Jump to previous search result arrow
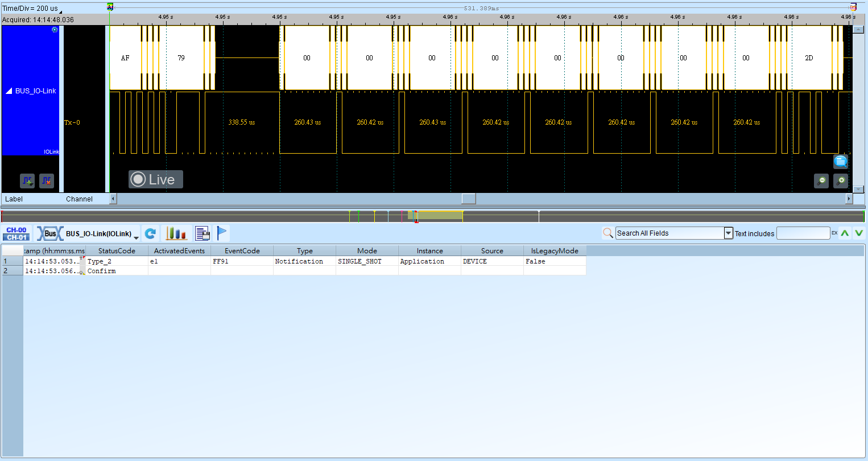Viewport: 868px width, 461px height. point(845,233)
